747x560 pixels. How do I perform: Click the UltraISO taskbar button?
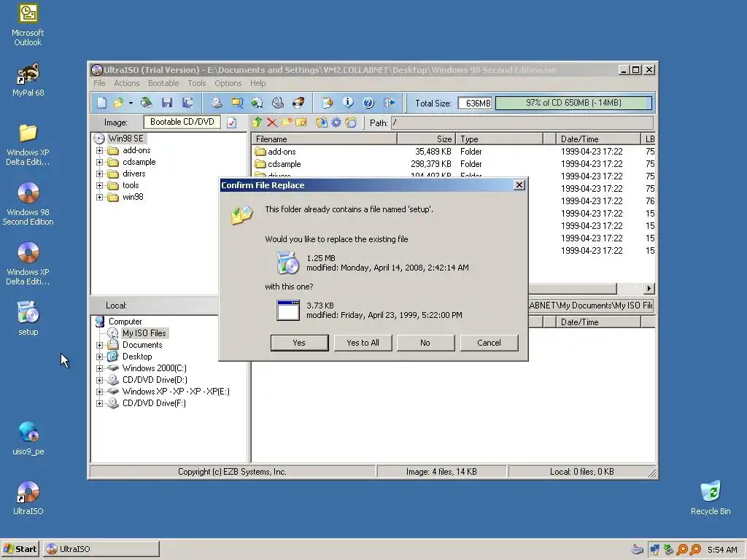(101, 549)
